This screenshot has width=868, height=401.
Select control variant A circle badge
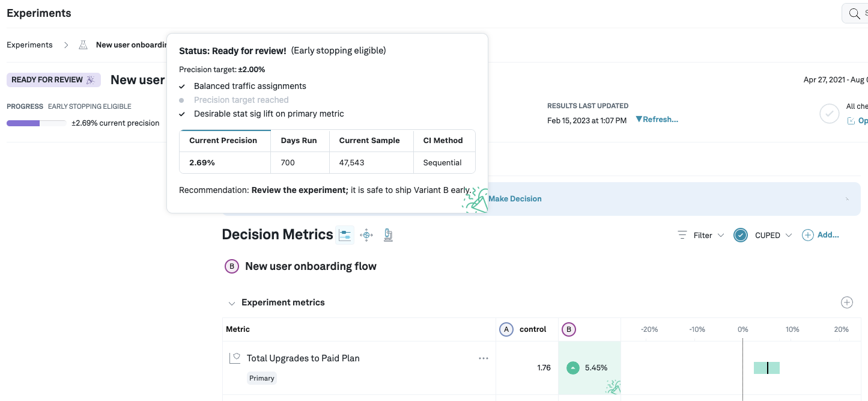[x=506, y=329]
